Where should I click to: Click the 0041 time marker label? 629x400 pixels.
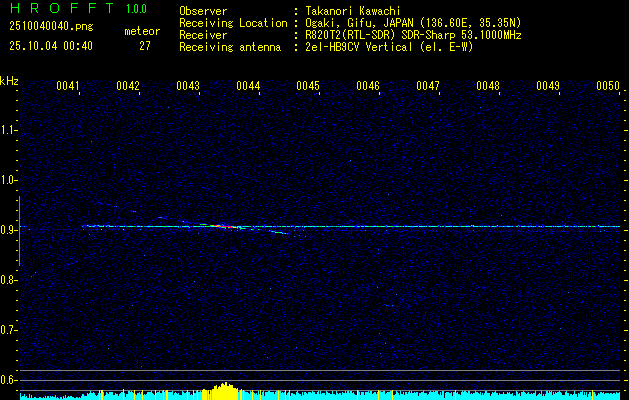coord(68,86)
